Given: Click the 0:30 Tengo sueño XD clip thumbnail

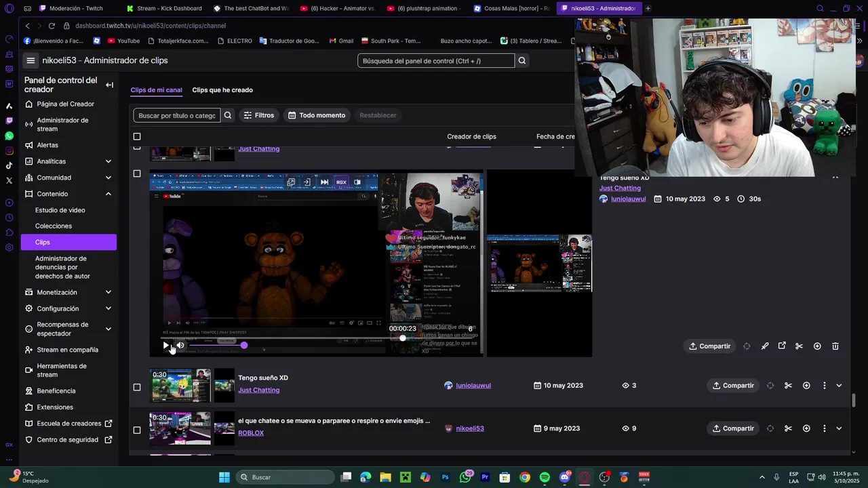Looking at the screenshot, I should [180, 385].
